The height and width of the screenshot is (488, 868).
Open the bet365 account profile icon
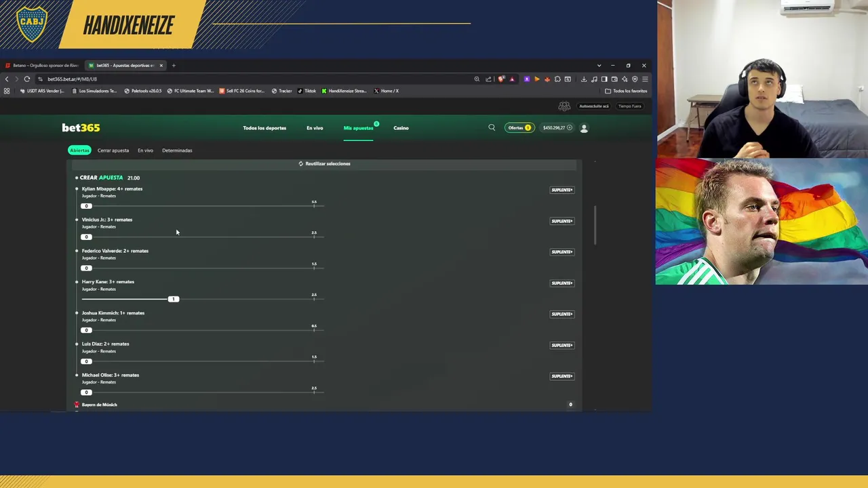coord(584,127)
